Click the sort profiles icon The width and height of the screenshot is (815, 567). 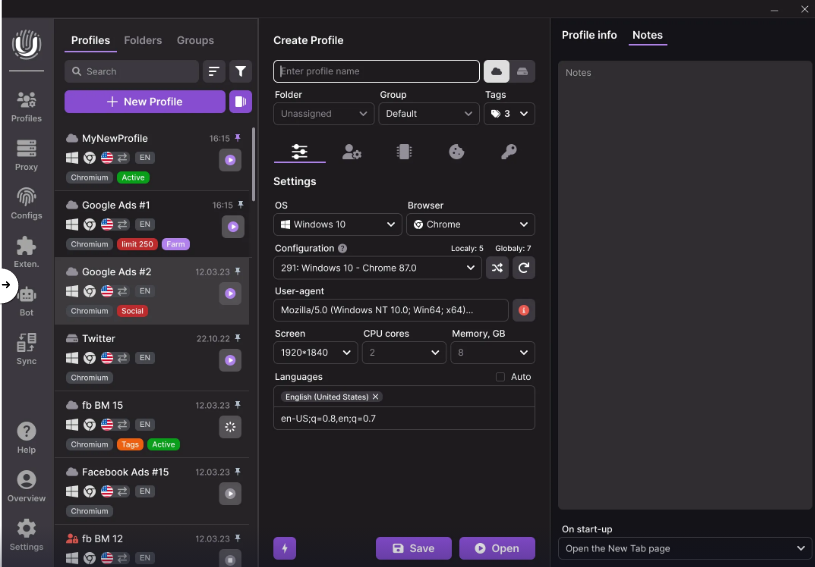(x=214, y=71)
